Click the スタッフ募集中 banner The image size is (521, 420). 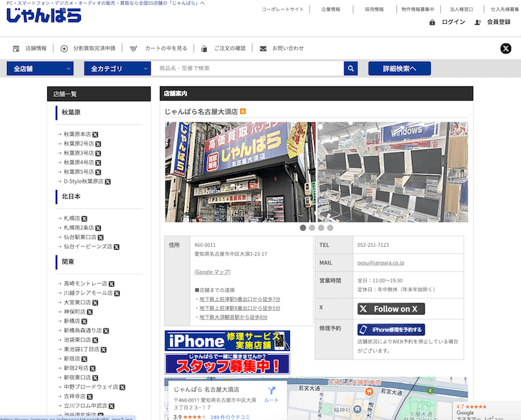click(x=227, y=364)
